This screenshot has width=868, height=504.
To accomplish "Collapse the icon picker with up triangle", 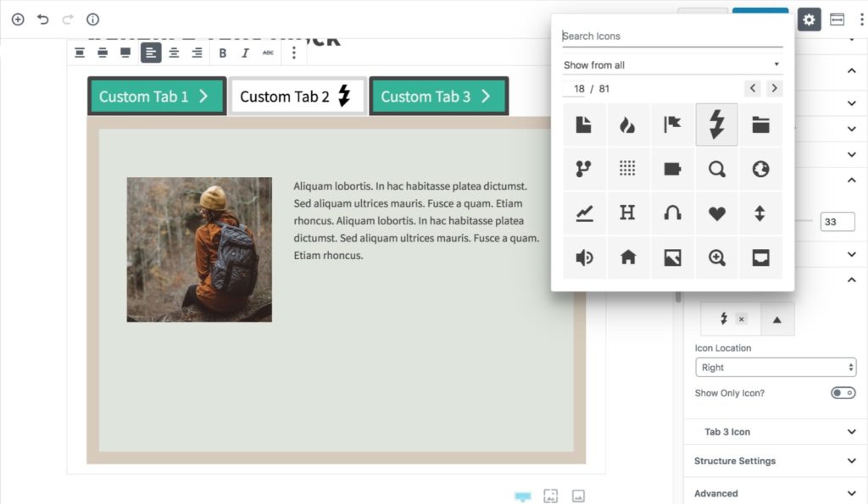I will pos(777,319).
